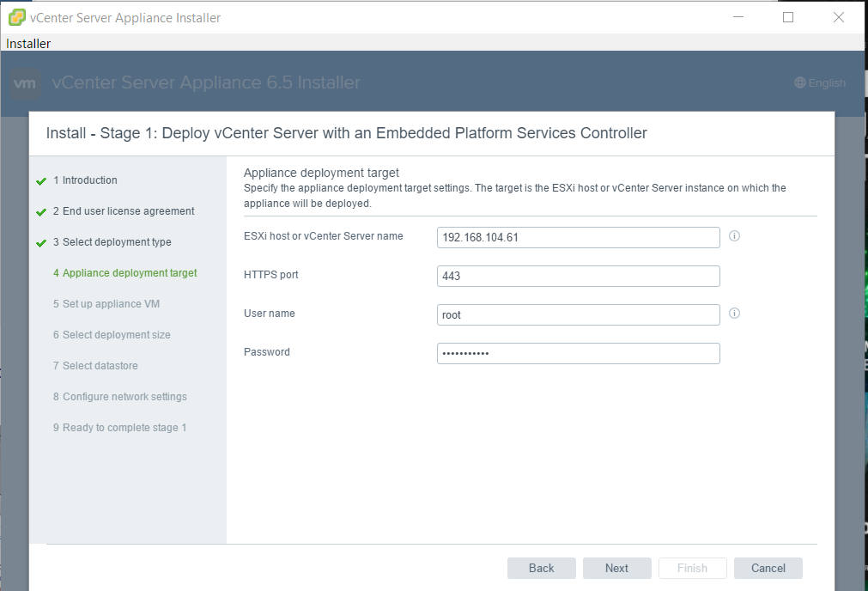Go to step 3 Select deployment type
868x591 pixels.
[x=112, y=242]
